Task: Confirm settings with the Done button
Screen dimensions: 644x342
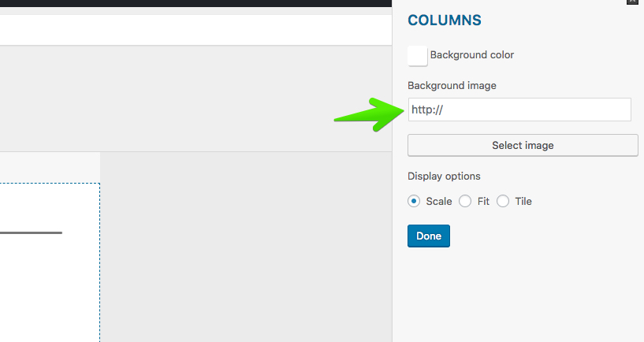Action: point(428,236)
